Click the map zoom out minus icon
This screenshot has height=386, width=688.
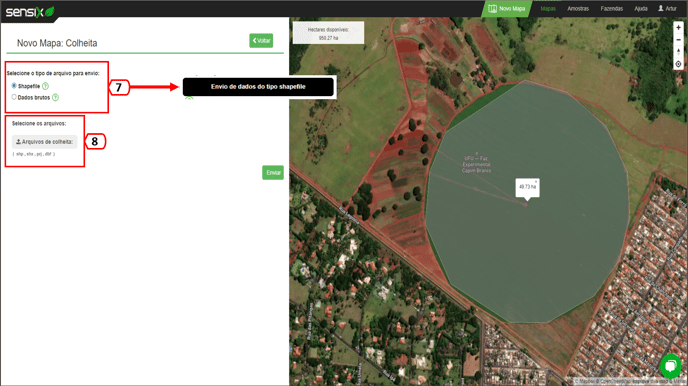click(x=678, y=39)
